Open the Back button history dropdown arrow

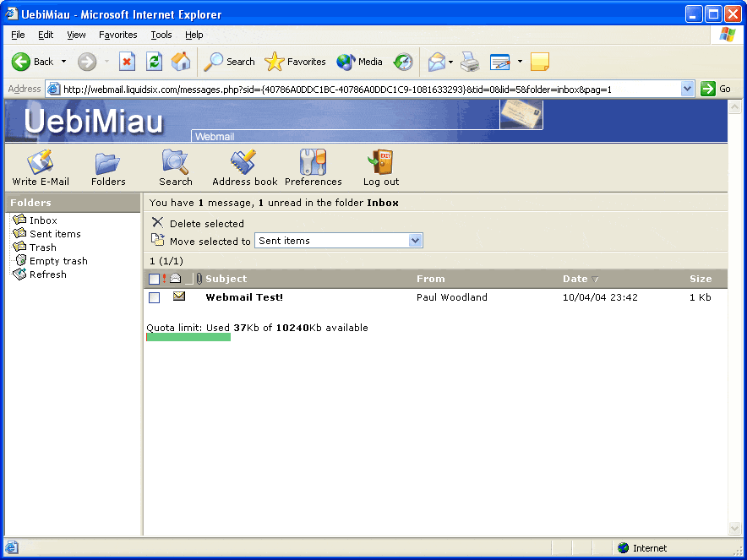[63, 62]
